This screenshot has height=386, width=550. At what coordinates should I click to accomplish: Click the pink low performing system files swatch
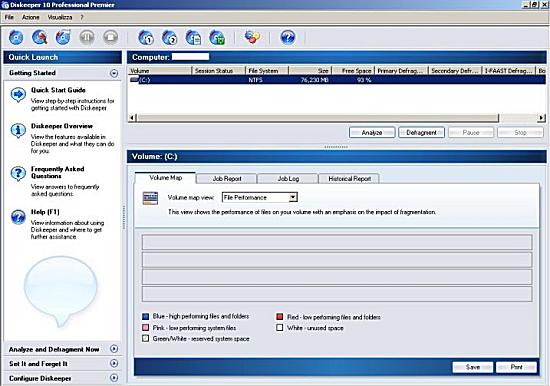click(x=146, y=328)
